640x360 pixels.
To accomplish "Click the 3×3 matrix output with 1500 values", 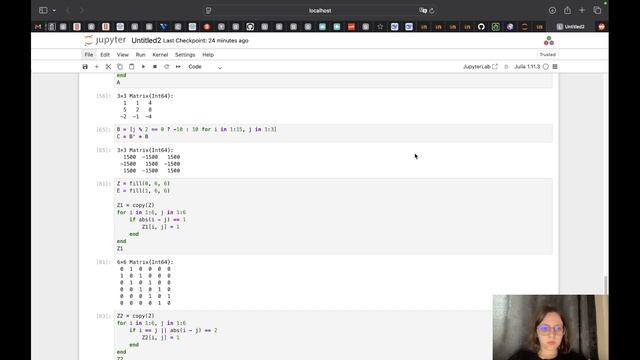I will [x=149, y=160].
